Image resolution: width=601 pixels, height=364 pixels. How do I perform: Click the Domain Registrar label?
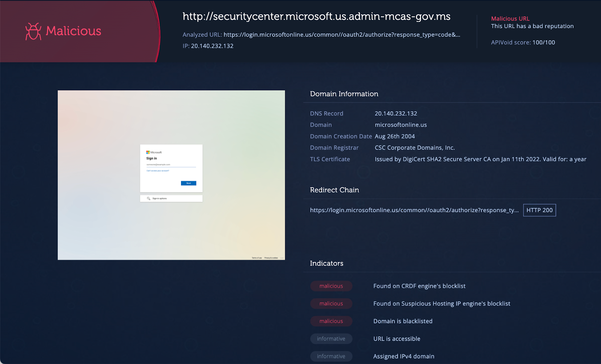[x=334, y=148]
